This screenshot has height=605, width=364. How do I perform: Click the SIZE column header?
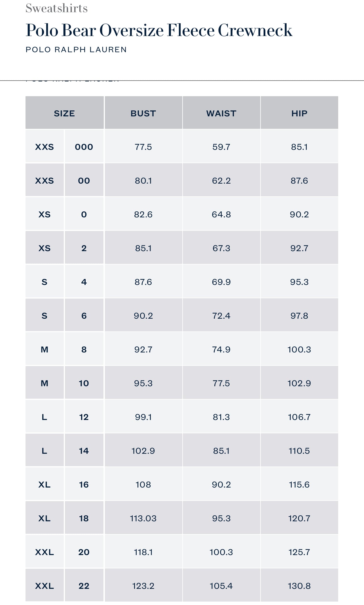click(x=64, y=113)
